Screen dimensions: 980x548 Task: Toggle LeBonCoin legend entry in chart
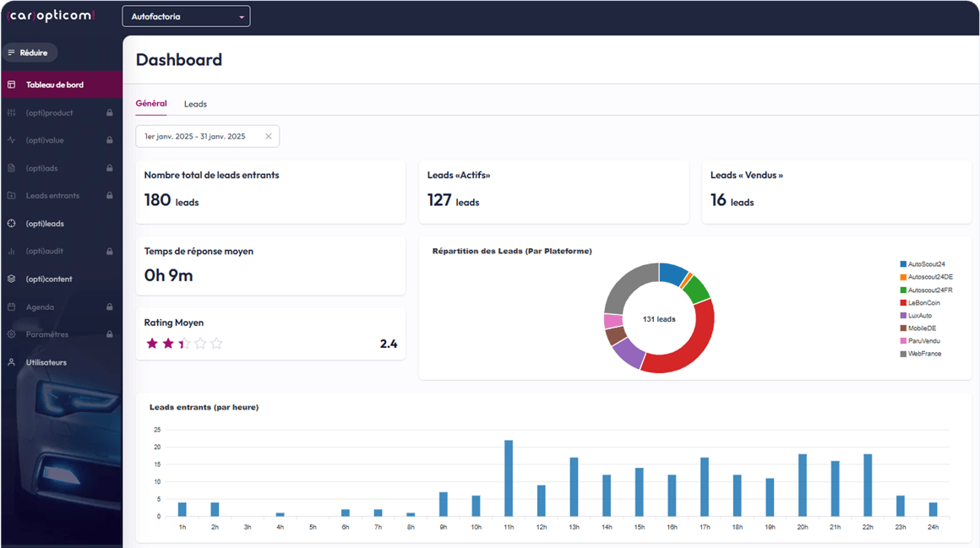click(923, 302)
